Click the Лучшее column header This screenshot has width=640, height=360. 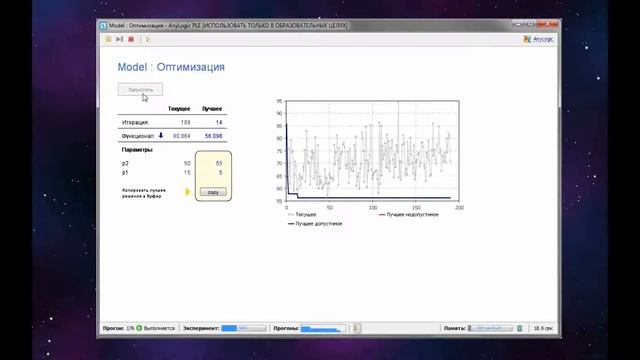tap(212, 109)
